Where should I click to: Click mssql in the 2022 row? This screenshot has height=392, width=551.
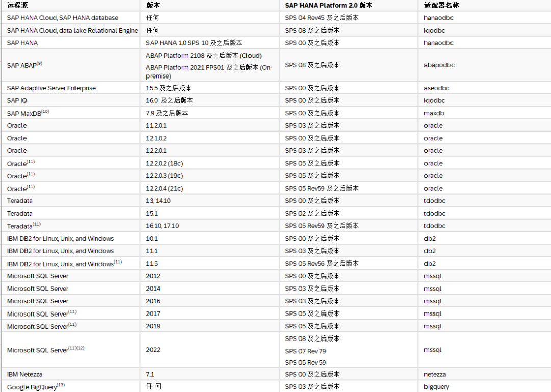433,350
